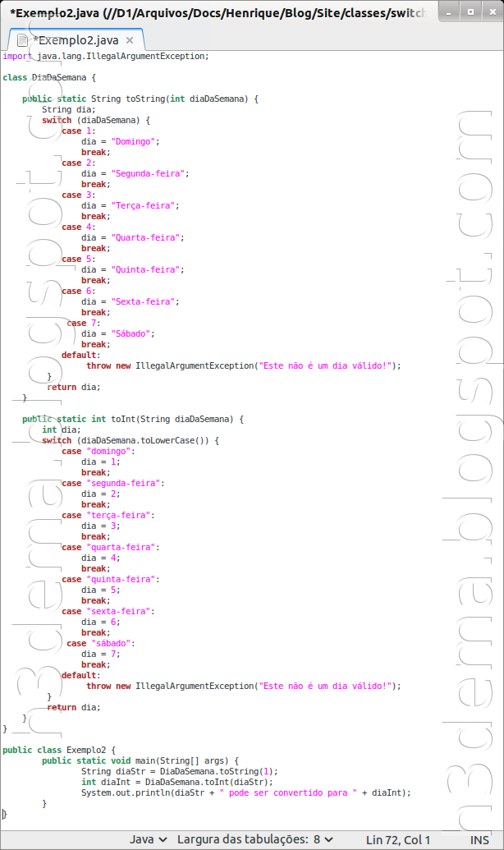
Task: Click the 'dia = 5;' assignment
Action: (x=101, y=590)
